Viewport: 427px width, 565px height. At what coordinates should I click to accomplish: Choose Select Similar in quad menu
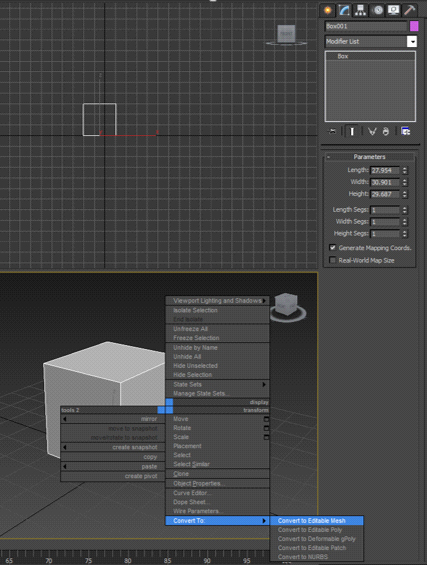point(217,464)
